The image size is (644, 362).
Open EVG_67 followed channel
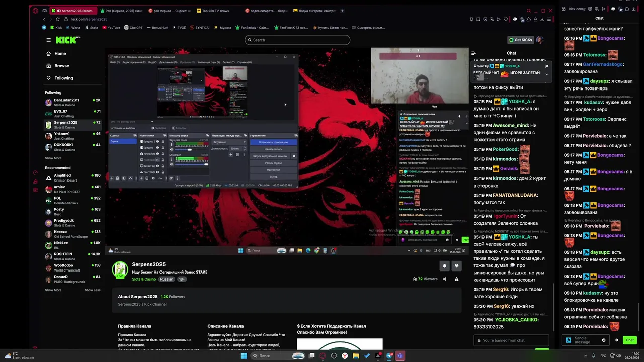point(73,113)
